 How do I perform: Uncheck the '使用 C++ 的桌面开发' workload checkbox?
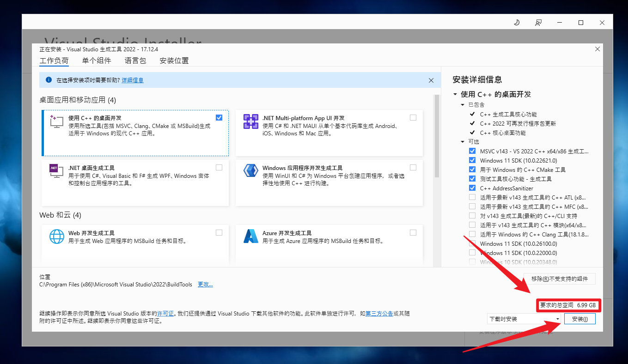point(219,118)
